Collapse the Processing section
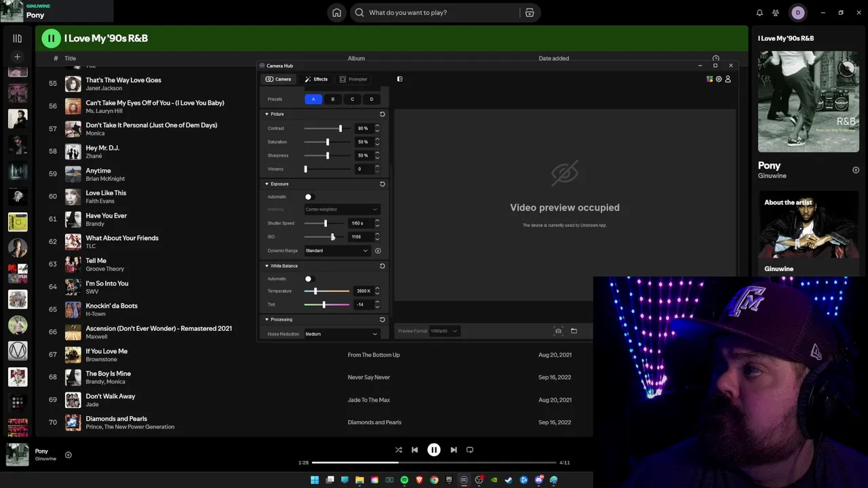 pos(267,319)
